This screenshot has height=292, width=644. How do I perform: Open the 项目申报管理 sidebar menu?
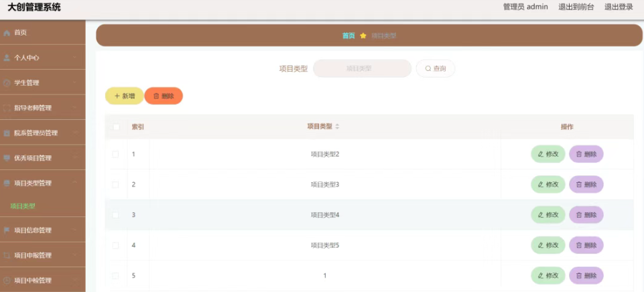tap(43, 255)
